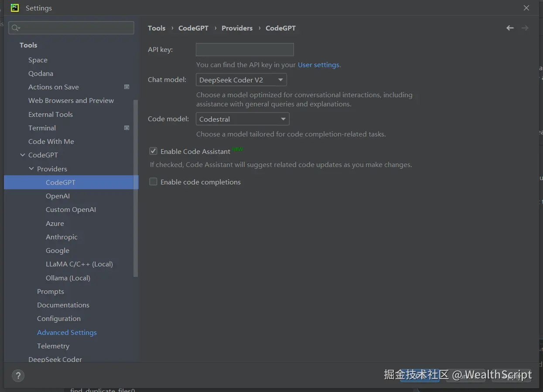Click the Tools heading in tree
The height and width of the screenshot is (392, 543).
click(28, 45)
